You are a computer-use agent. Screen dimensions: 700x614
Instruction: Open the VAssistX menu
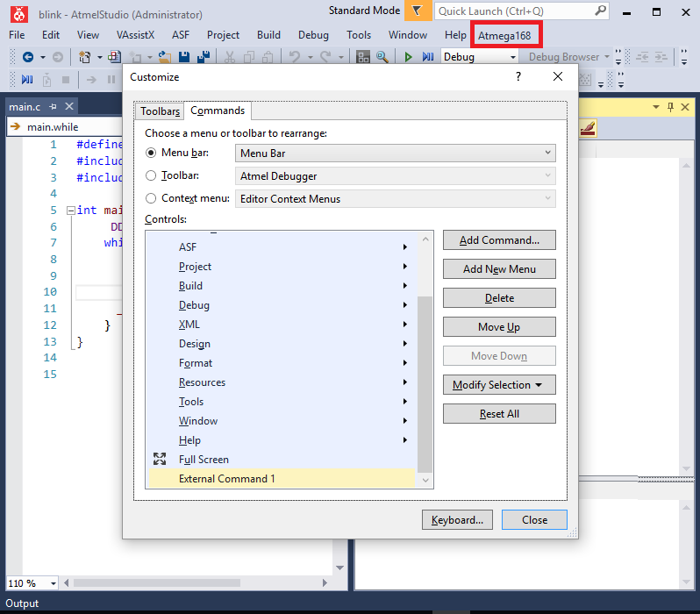coord(135,35)
